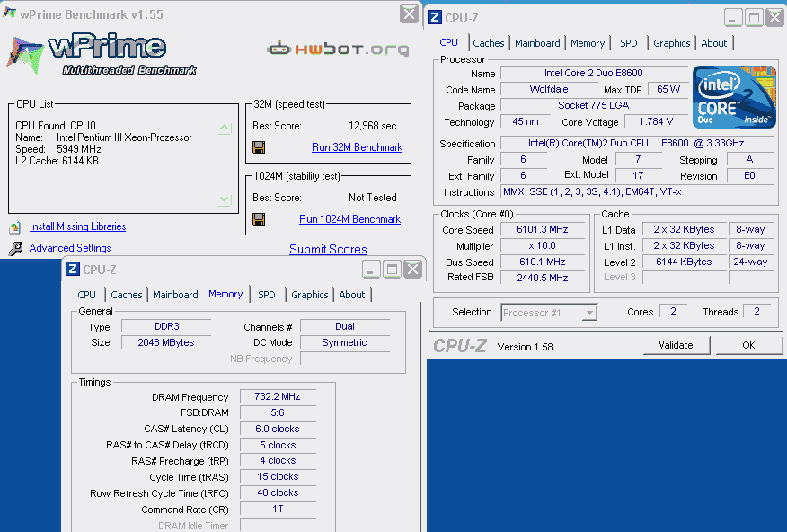This screenshot has height=532, width=787.
Task: Switch to Mainboard tab in right CPU-Z window
Action: coord(537,43)
